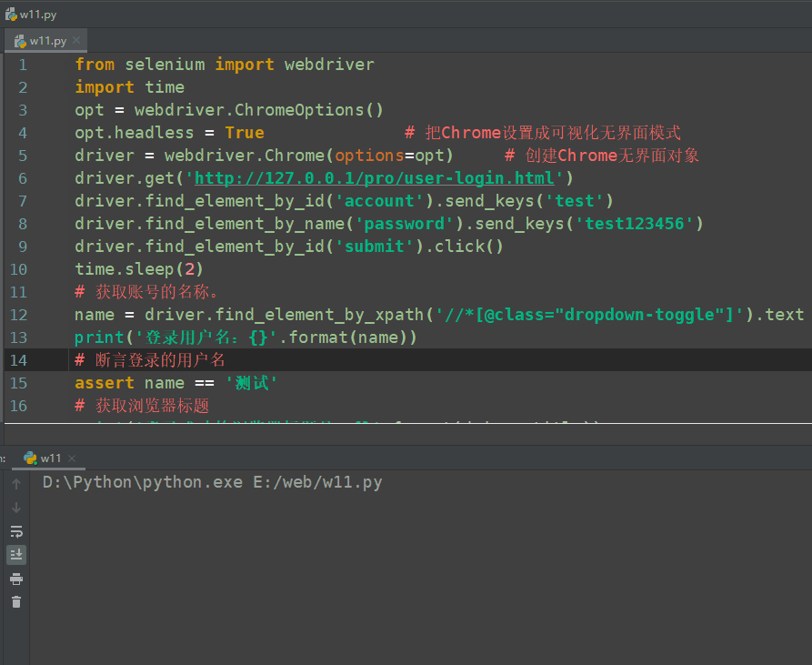The image size is (812, 665).
Task: Click the Up the Stack Trace arrow
Action: (x=16, y=484)
